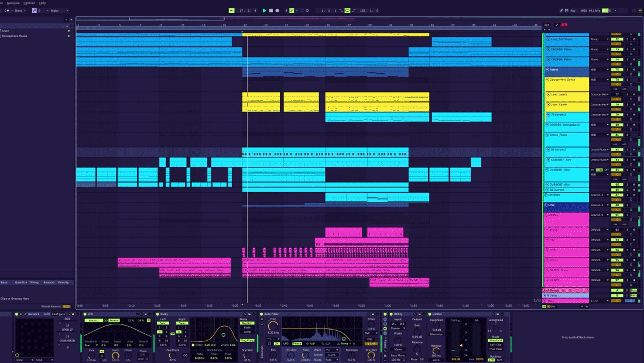Screen dimensions: 644x363
Task: Click the Macro 1 mapping in LFO
Action: click(94, 320)
